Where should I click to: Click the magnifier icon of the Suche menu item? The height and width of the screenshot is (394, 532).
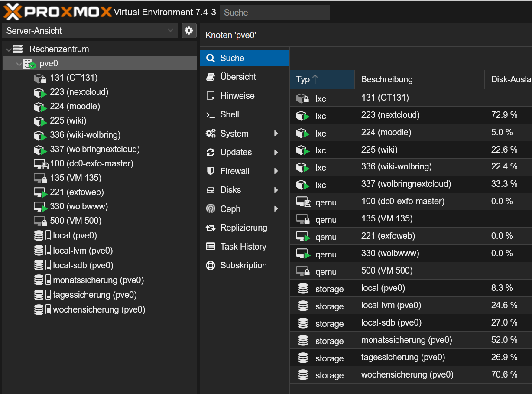click(x=211, y=58)
